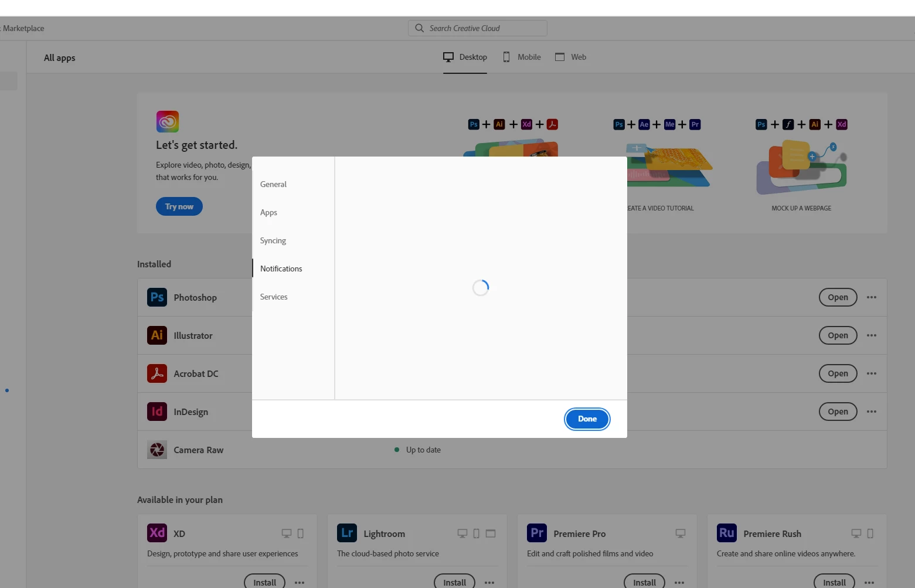Click the Marketplace tab
The width and height of the screenshot is (915, 588).
point(22,28)
